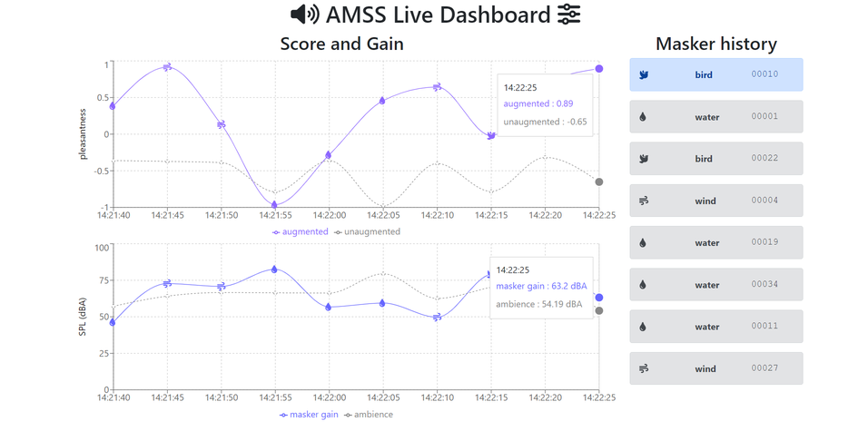Toggle the augmented series in the pleasantness legend

(301, 232)
